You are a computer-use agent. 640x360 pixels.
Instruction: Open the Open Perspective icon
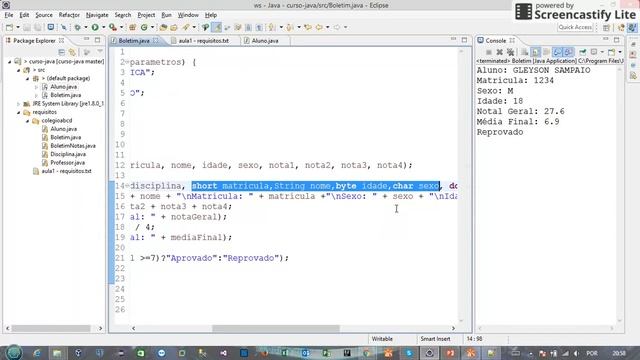pyautogui.click(x=607, y=27)
